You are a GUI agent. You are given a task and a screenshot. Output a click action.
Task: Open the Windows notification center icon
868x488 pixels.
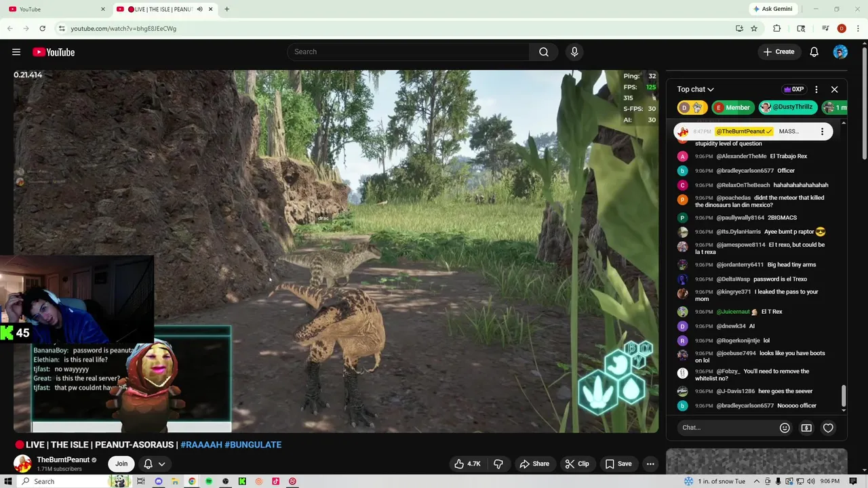853,481
